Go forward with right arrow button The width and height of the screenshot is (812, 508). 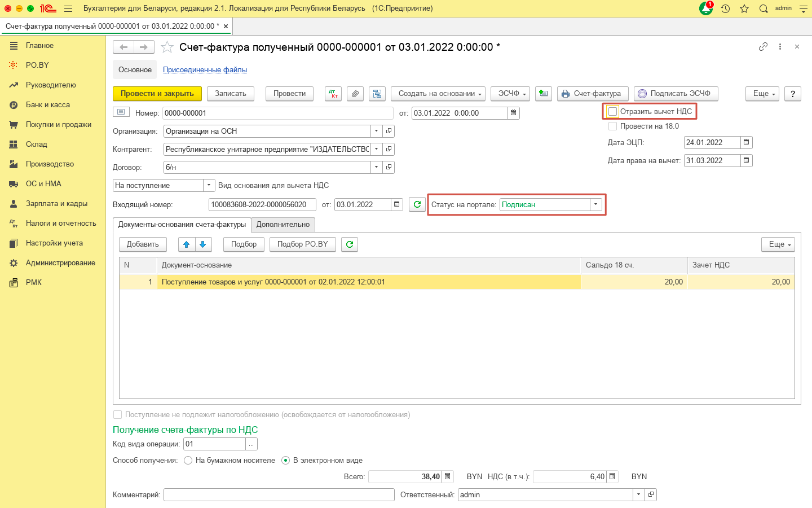144,47
